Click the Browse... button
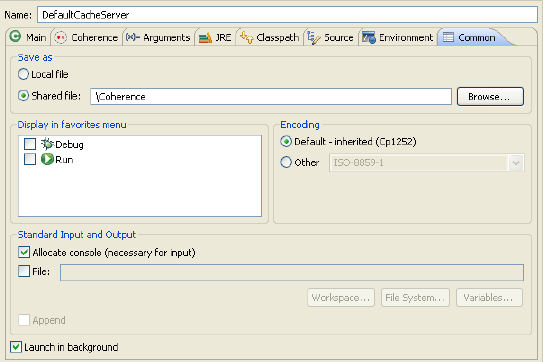 tap(490, 97)
